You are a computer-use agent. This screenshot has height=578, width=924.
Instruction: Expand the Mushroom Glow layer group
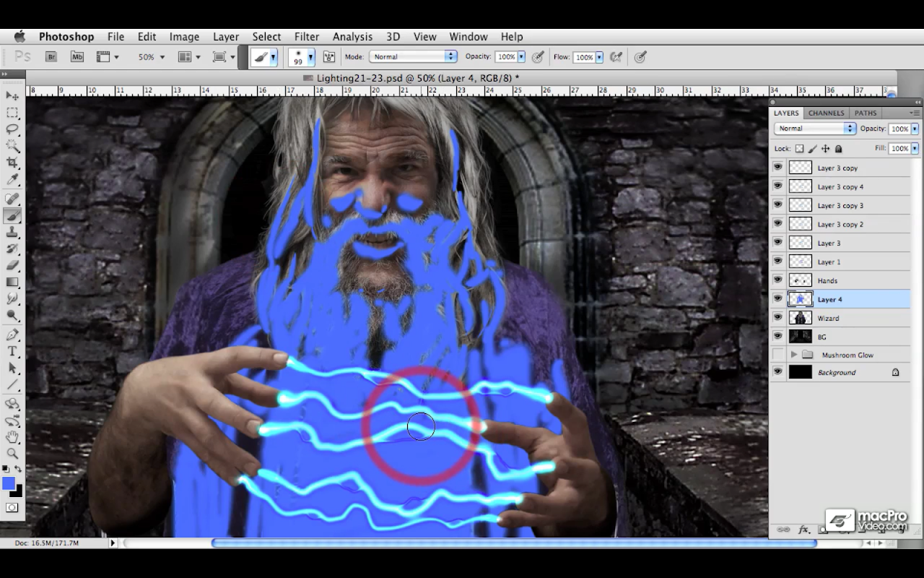coord(794,355)
